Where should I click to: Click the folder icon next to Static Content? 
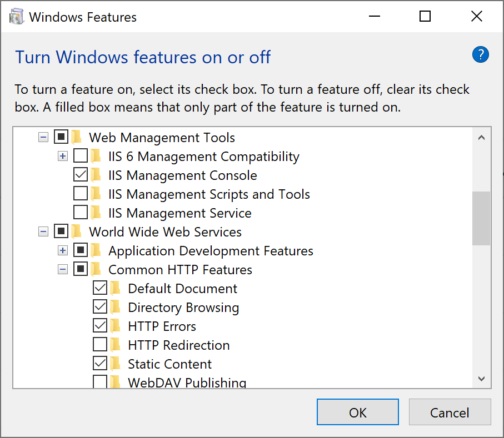click(x=115, y=364)
